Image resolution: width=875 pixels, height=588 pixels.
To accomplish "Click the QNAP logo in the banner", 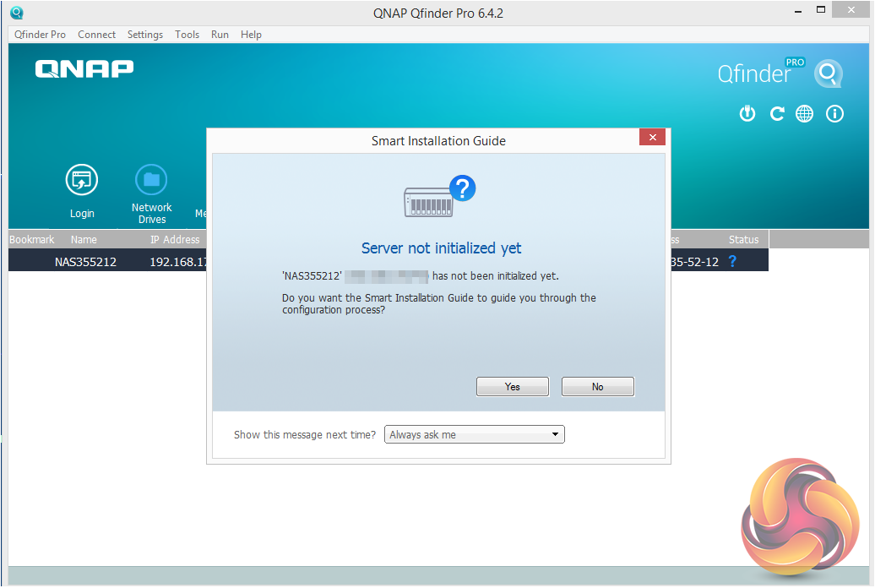I will point(84,68).
